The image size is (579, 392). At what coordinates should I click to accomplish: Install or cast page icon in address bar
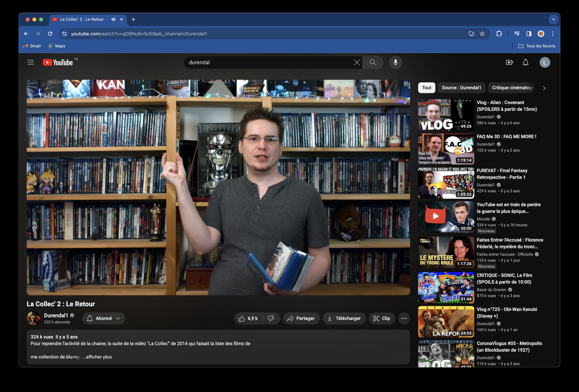(x=471, y=34)
